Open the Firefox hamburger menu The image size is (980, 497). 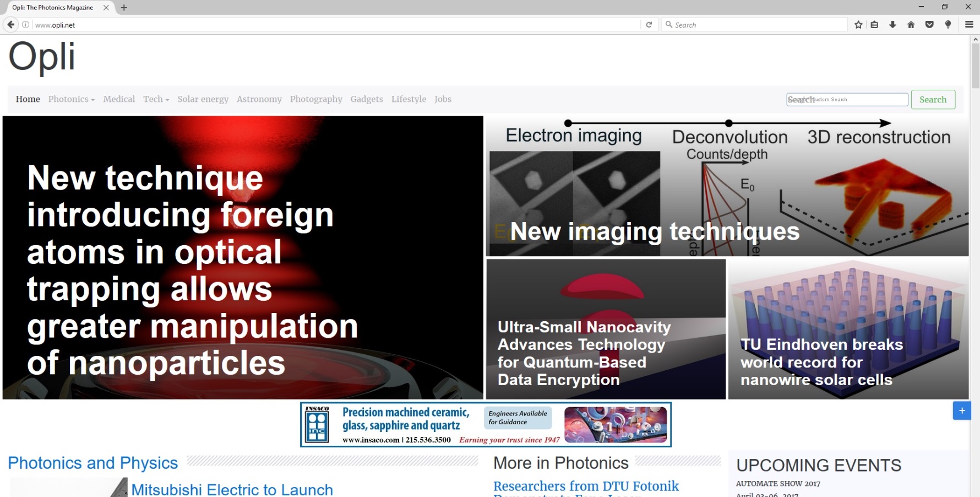(969, 25)
